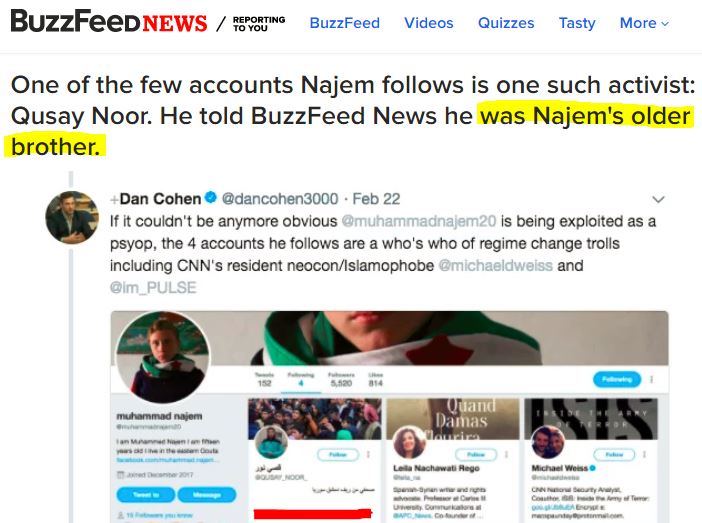The image size is (702, 523).
Task: Click the verified badge next to Dan Cohen
Action: point(211,199)
